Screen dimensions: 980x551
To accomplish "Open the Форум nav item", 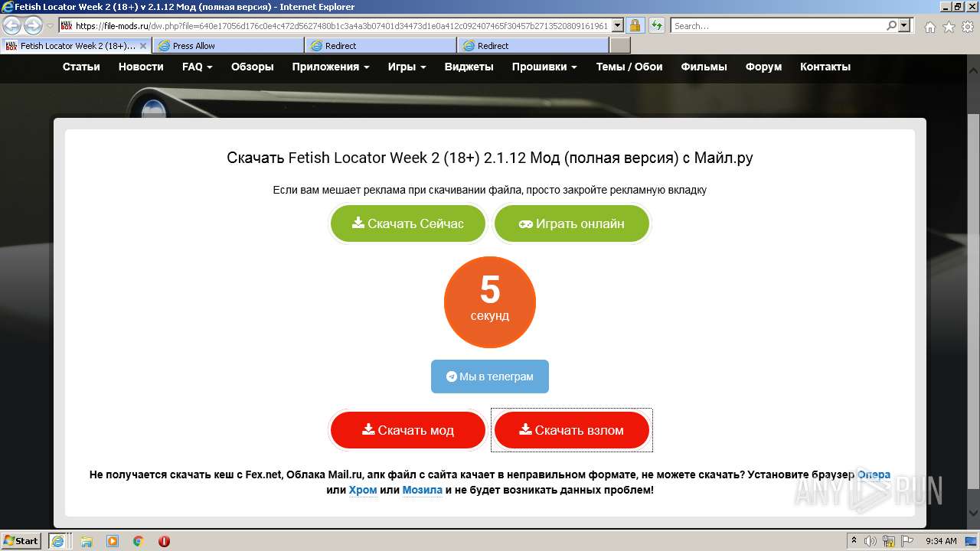I will pyautogui.click(x=763, y=67).
